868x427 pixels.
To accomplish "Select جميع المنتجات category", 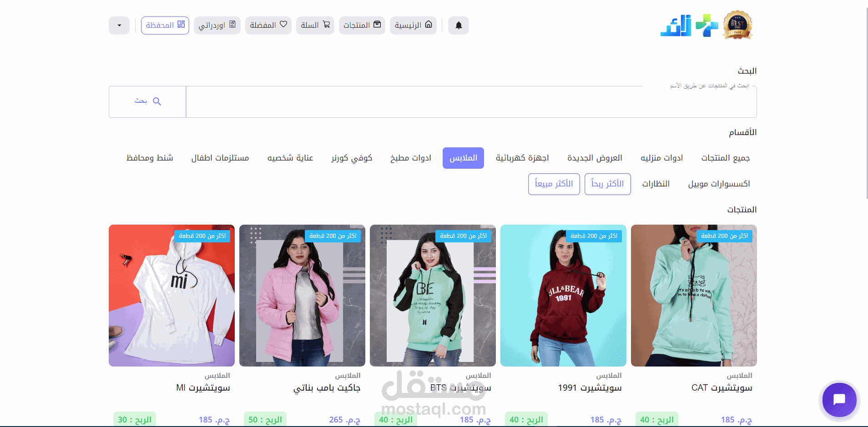I will coord(726,158).
